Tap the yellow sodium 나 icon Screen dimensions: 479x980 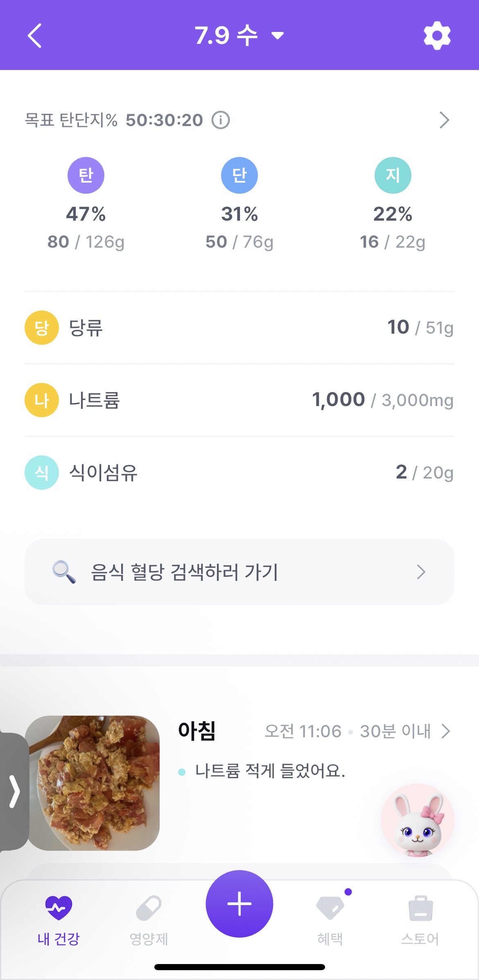click(42, 400)
